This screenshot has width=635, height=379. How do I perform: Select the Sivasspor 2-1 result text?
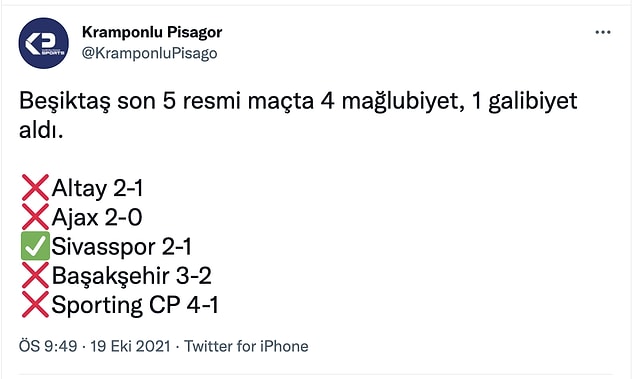(121, 247)
